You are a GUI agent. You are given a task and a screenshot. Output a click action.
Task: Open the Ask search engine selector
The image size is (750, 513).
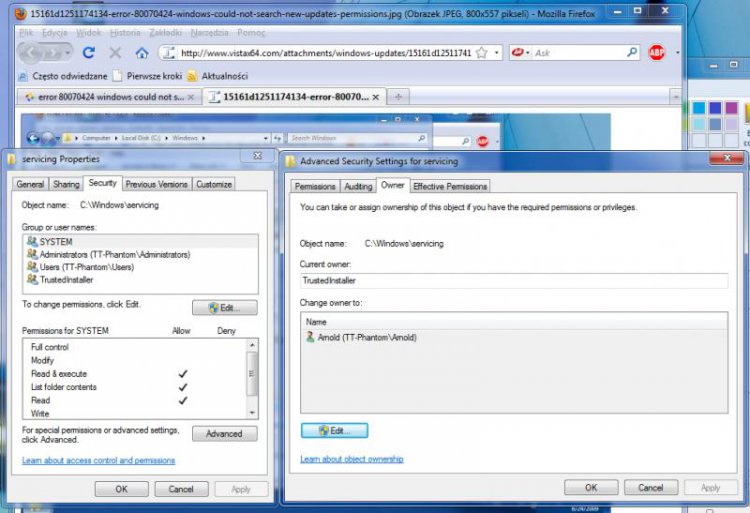tap(520, 53)
